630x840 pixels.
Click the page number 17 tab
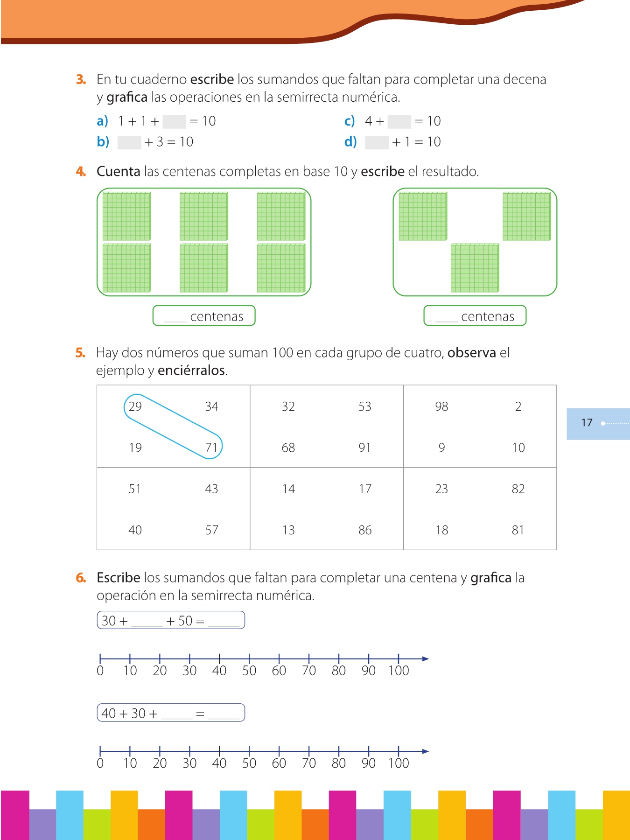click(x=587, y=423)
